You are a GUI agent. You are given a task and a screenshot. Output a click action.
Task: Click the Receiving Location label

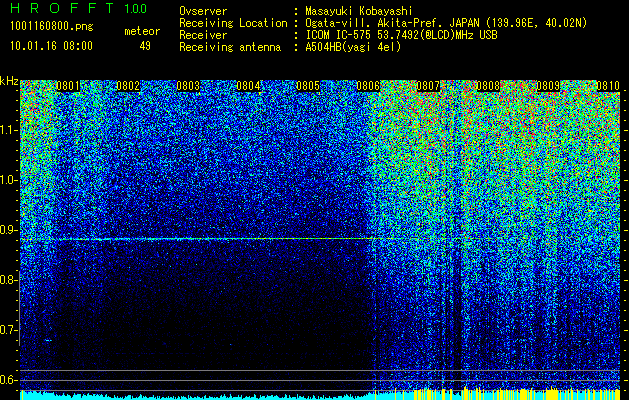(233, 23)
